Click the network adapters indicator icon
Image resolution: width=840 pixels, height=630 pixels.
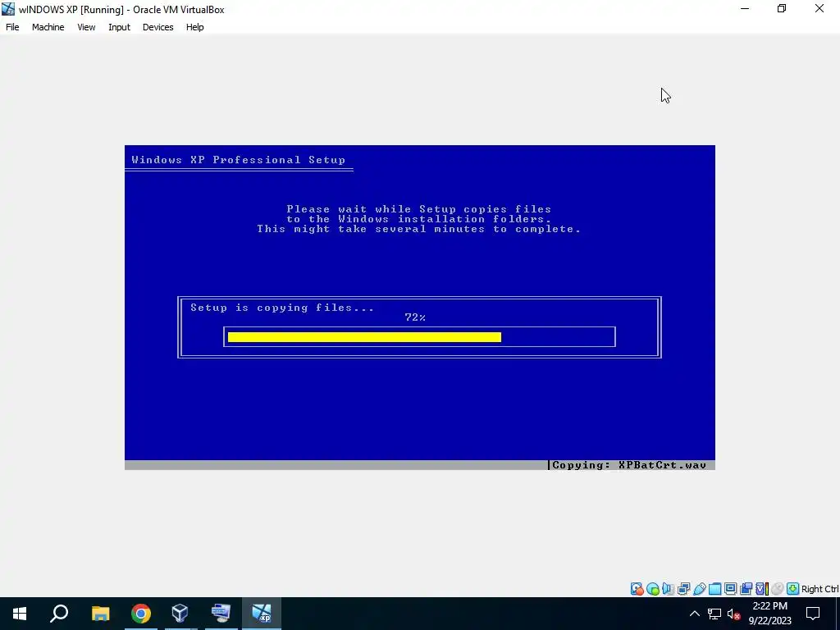(683, 589)
